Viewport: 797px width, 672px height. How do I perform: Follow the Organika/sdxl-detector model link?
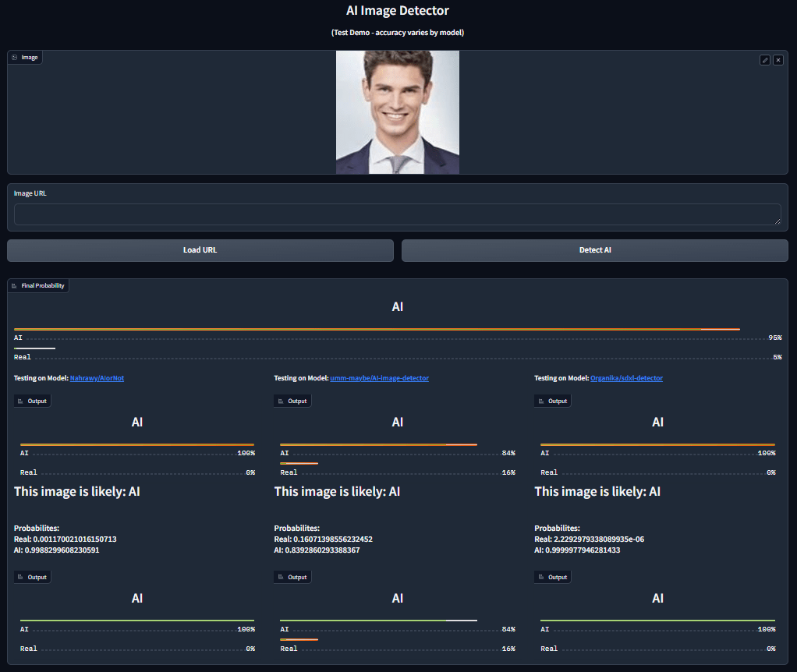(x=626, y=378)
